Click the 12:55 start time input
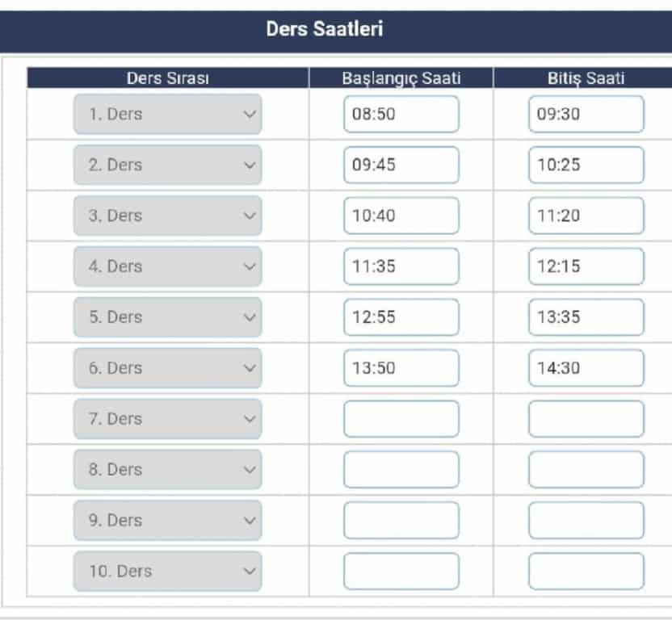Viewport: 672px width, 620px height. pos(401,317)
